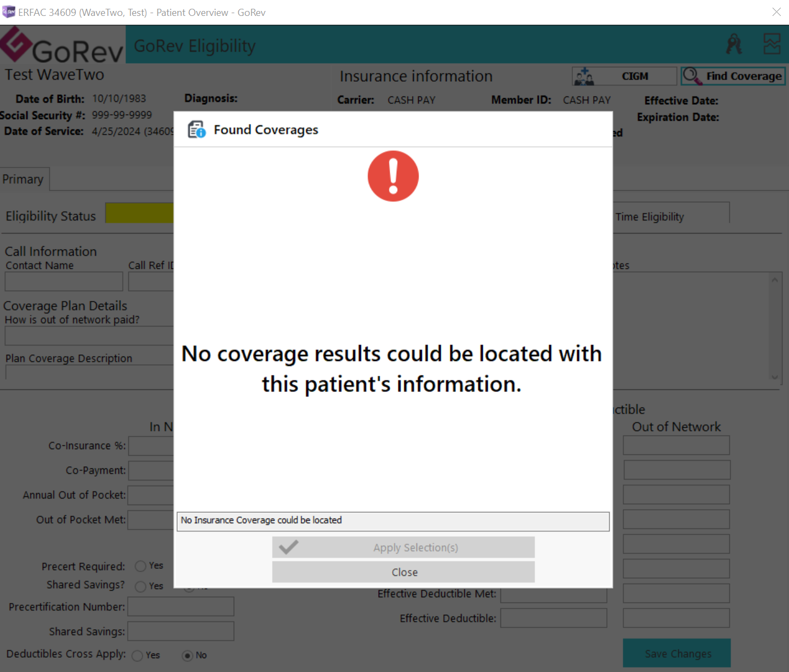Click the disabled Apply Selection(s) button

coord(403,547)
